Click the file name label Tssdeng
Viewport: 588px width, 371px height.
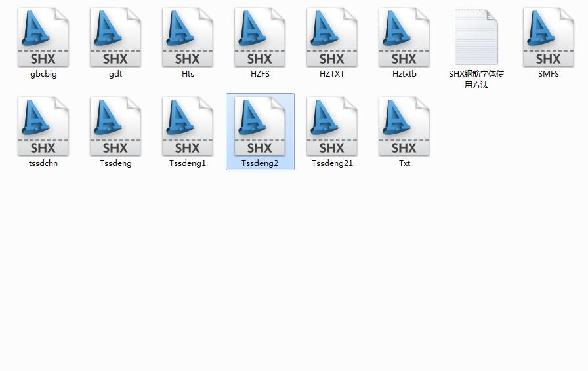115,163
